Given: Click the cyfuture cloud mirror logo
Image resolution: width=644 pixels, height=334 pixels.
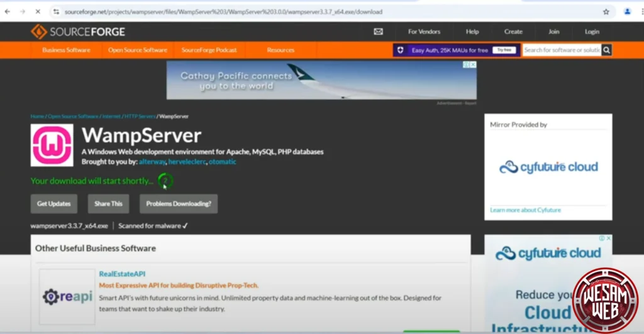Looking at the screenshot, I should 548,167.
